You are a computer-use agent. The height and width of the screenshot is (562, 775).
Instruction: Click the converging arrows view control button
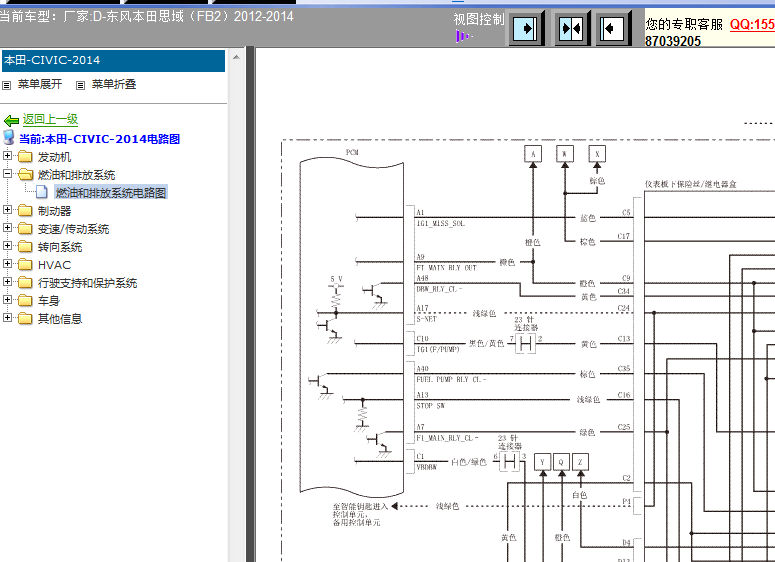pos(571,29)
